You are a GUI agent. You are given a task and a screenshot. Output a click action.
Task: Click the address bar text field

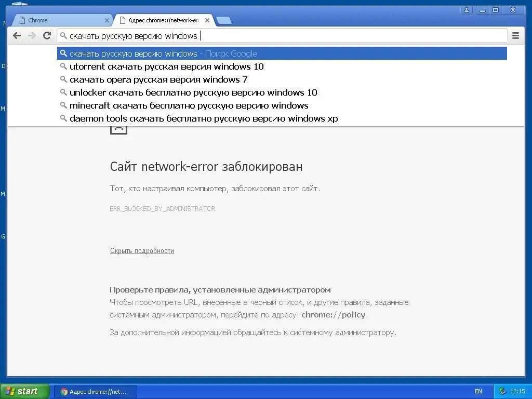(x=282, y=36)
